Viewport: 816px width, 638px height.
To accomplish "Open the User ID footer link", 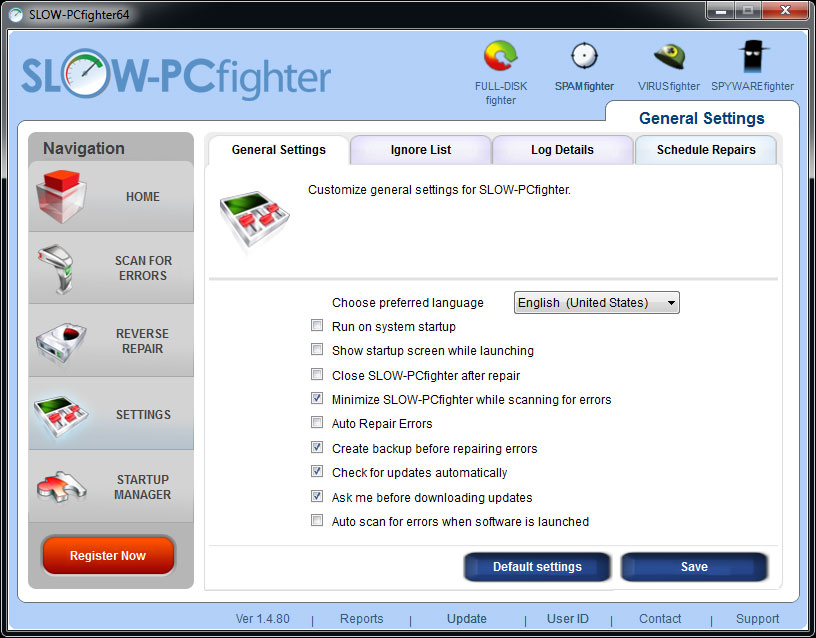I will coord(568,619).
